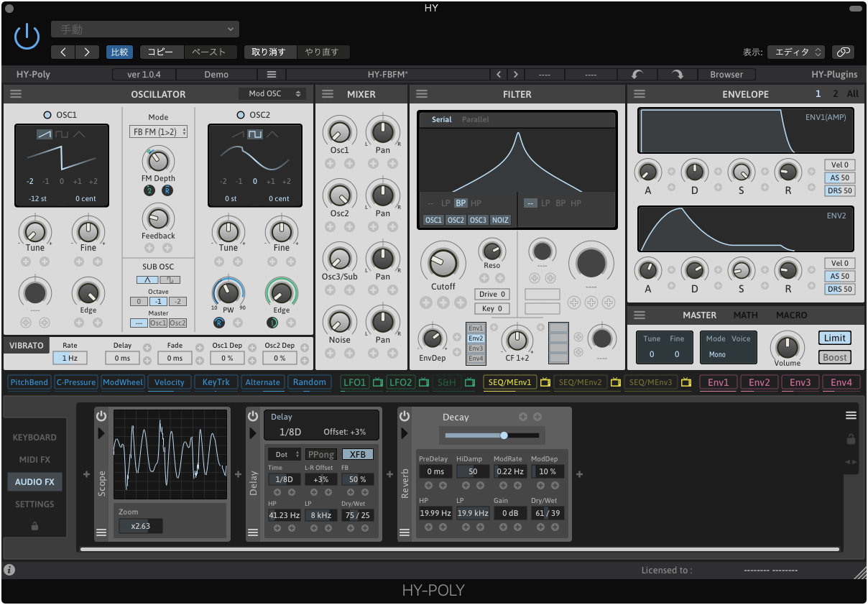Open the Dot timing dropdown in Delay
868x605 pixels.
(285, 454)
